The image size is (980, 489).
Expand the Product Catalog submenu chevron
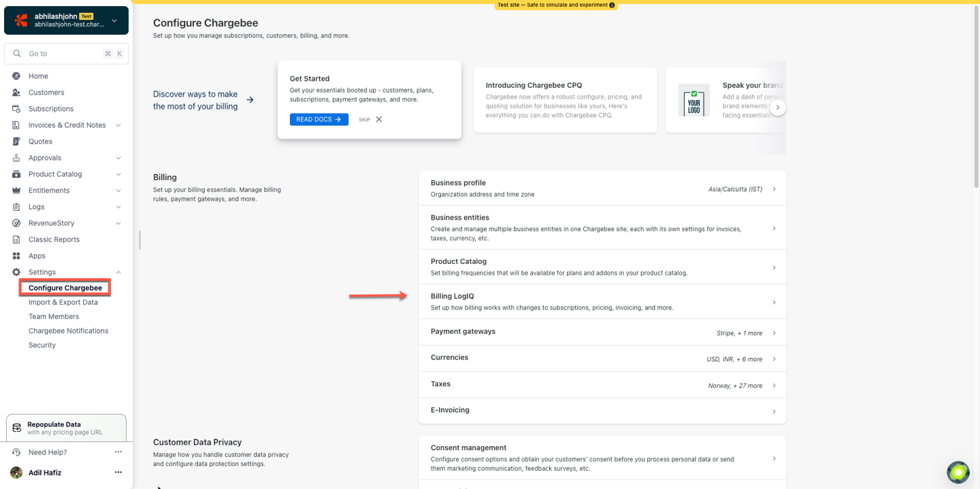coord(118,174)
